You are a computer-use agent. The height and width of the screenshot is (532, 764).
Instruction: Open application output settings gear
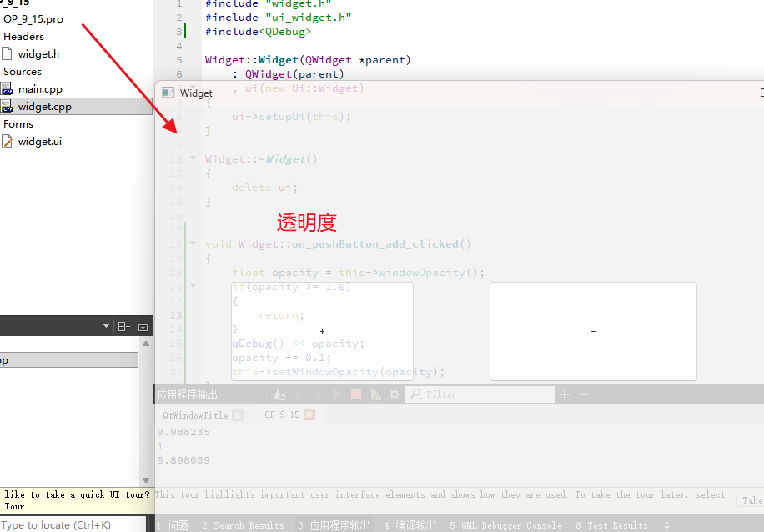pyautogui.click(x=395, y=394)
